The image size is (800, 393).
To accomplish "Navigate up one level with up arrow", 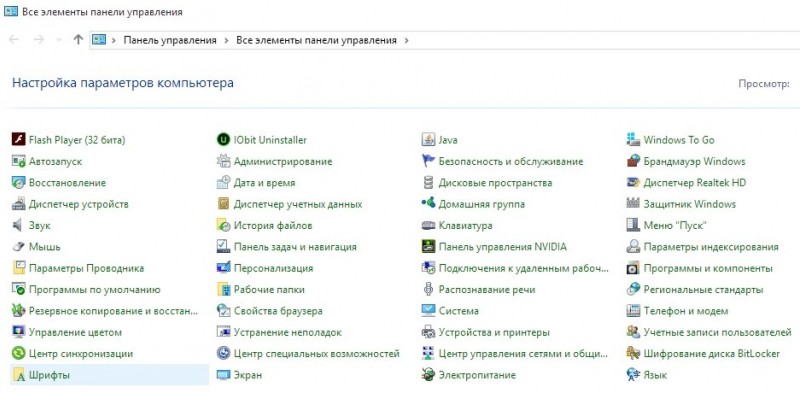I will point(78,39).
